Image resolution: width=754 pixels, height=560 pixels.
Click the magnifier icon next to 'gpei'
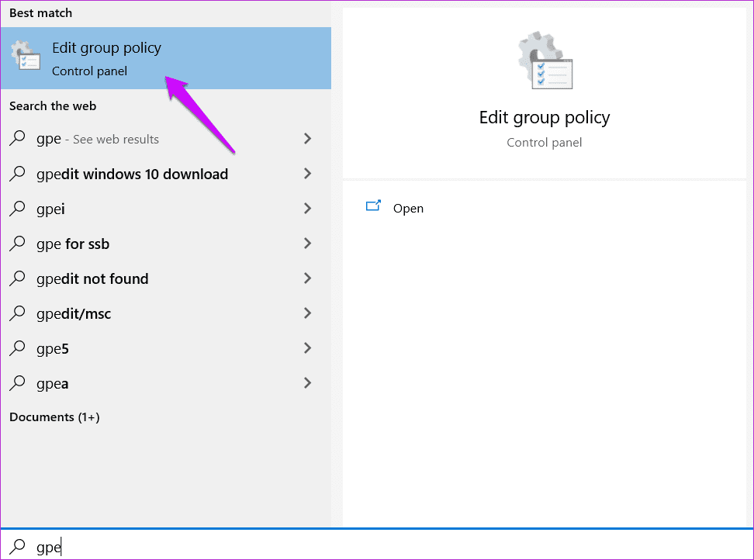click(17, 209)
